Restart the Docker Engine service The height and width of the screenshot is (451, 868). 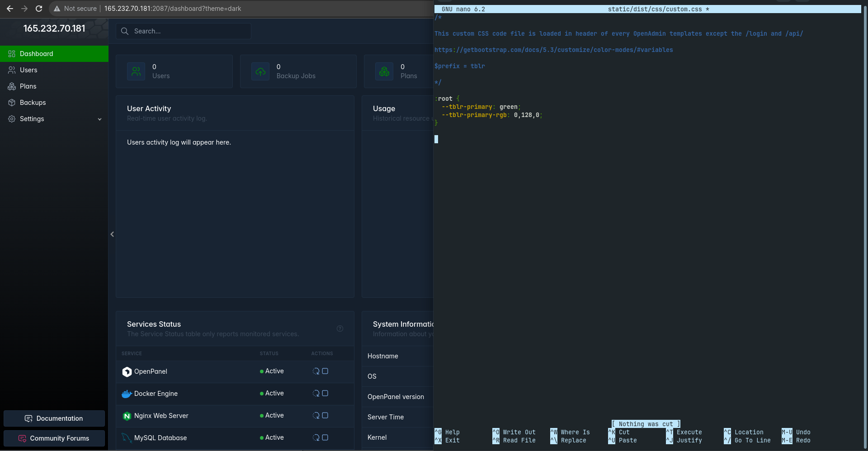tap(316, 393)
